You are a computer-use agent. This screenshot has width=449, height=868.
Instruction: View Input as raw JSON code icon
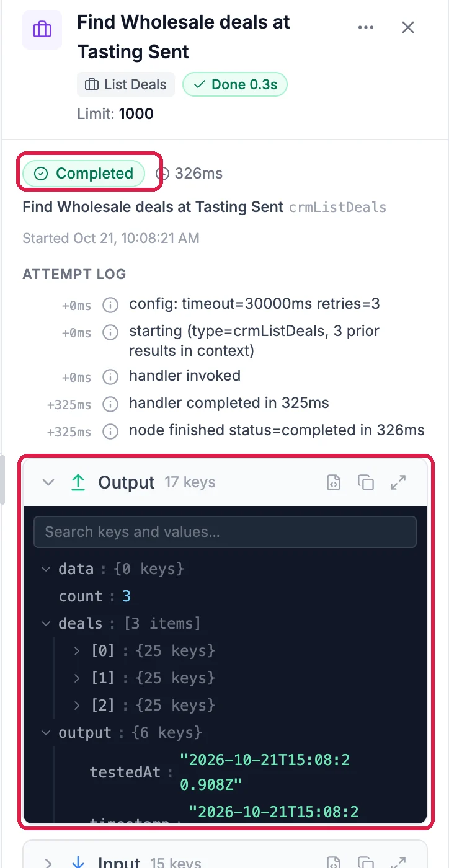click(334, 862)
